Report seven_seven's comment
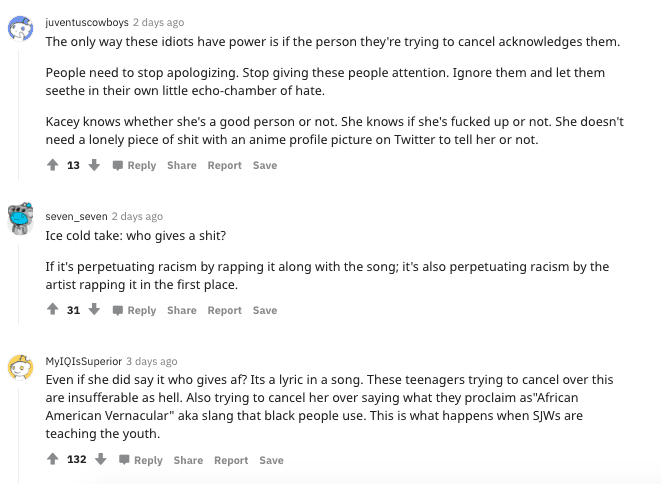Viewport: 661px width, 484px height. pyautogui.click(x=224, y=310)
